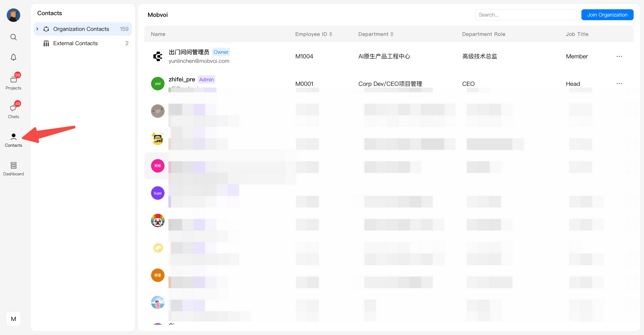Click Member job title cell
This screenshot has height=335, width=644.
pos(577,56)
